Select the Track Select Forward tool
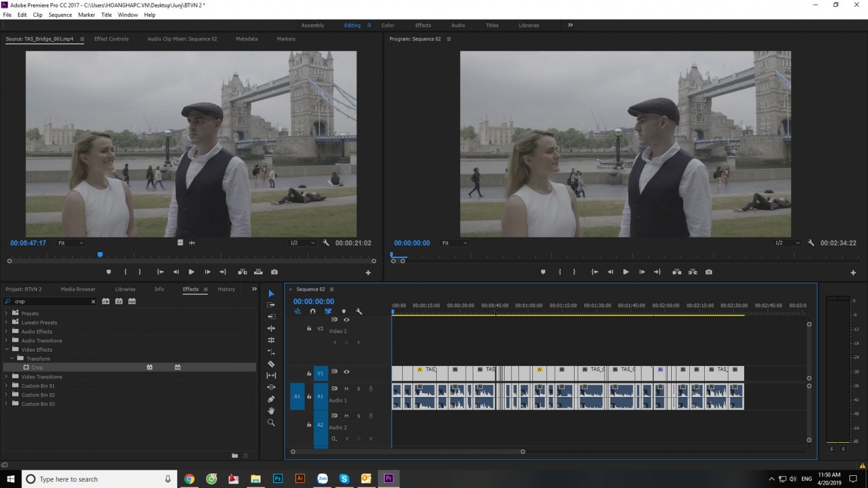Screen dimensions: 868x488 pyautogui.click(x=271, y=305)
